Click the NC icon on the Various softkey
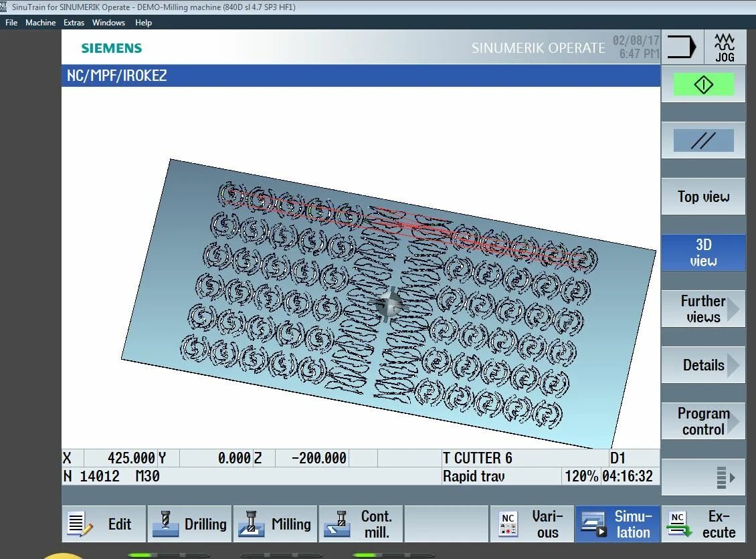The width and height of the screenshot is (756, 559). [x=508, y=524]
